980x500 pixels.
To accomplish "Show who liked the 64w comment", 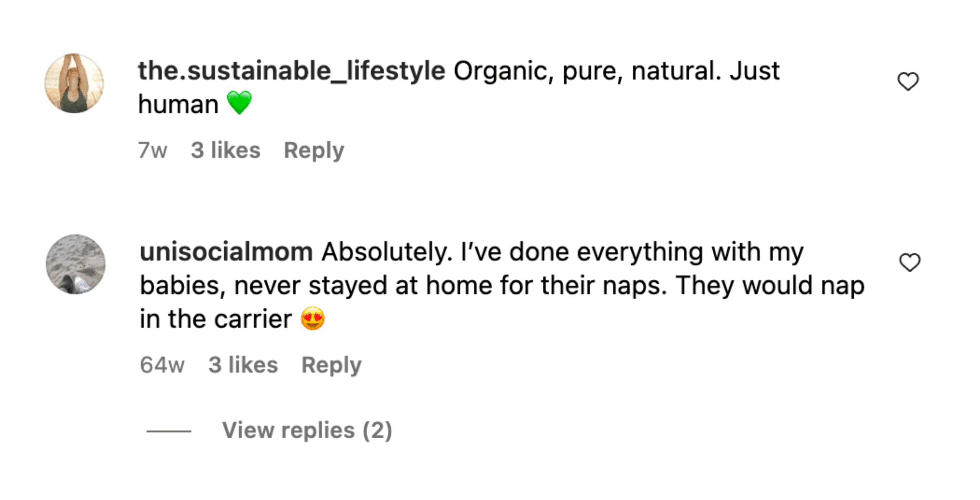I will pos(243,364).
